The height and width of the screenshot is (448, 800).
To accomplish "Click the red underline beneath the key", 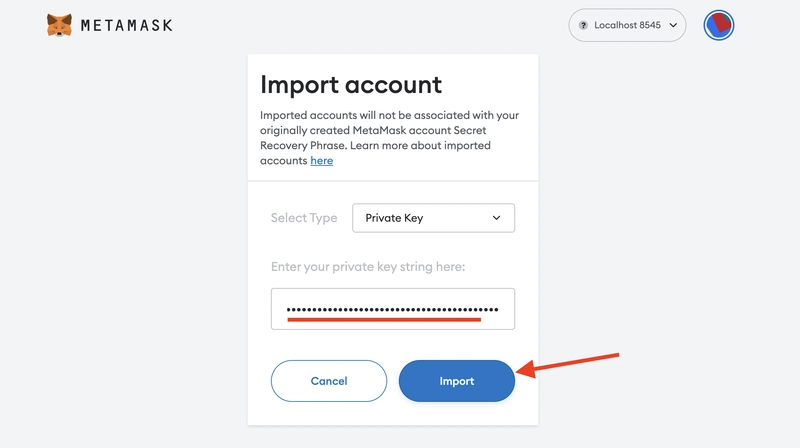I will click(x=384, y=321).
